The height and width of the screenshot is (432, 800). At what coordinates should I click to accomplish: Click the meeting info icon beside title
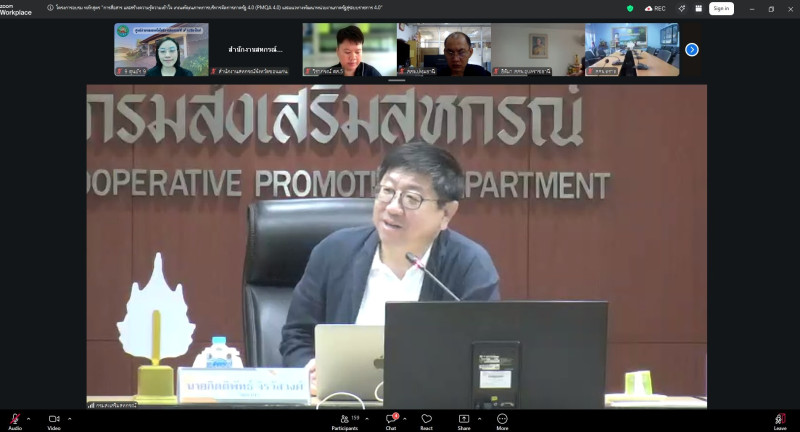51,7
